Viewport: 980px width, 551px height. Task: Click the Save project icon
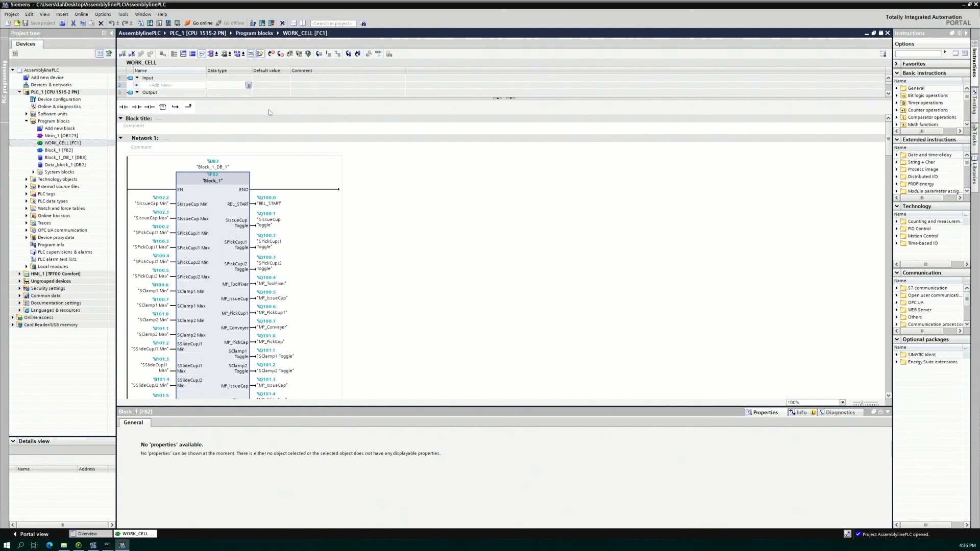(x=26, y=23)
